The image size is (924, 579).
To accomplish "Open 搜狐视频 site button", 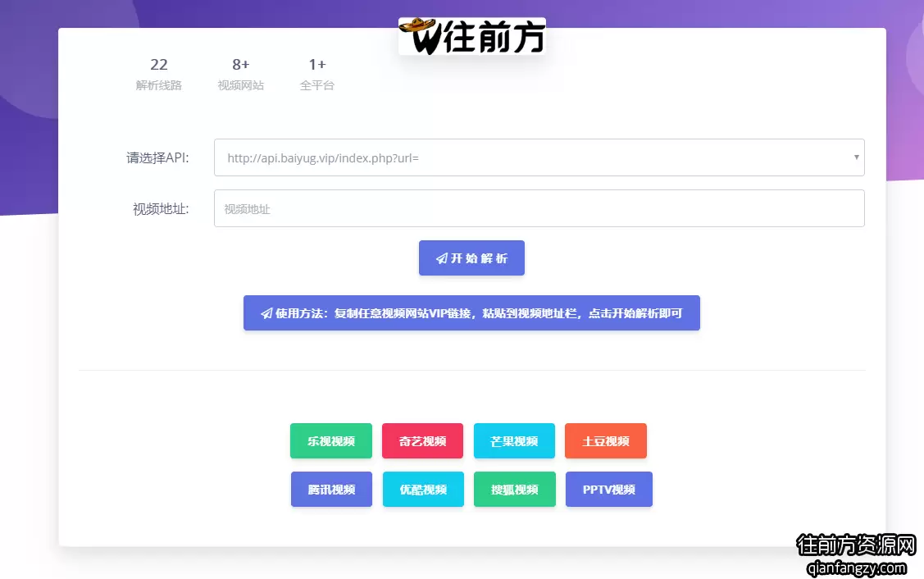I will [514, 489].
